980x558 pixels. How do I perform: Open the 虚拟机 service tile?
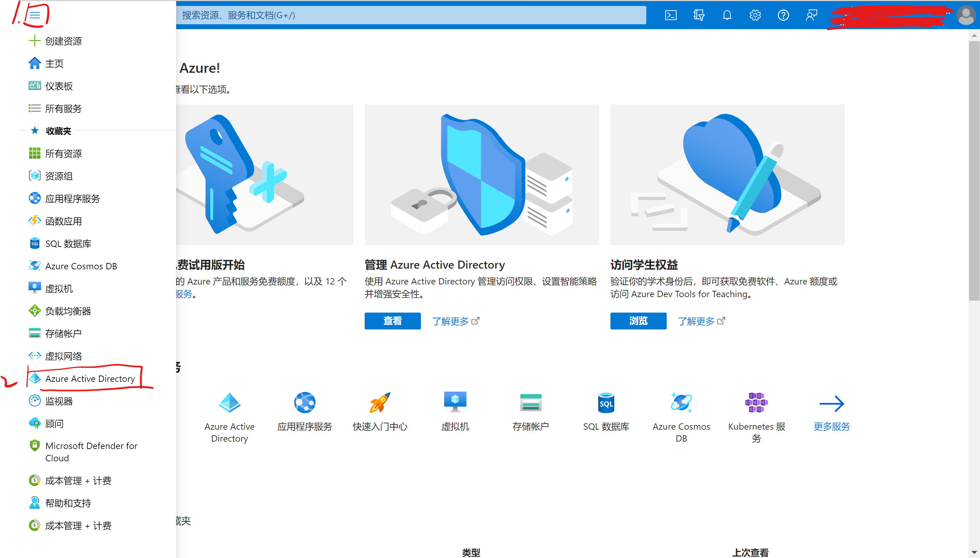coord(455,412)
